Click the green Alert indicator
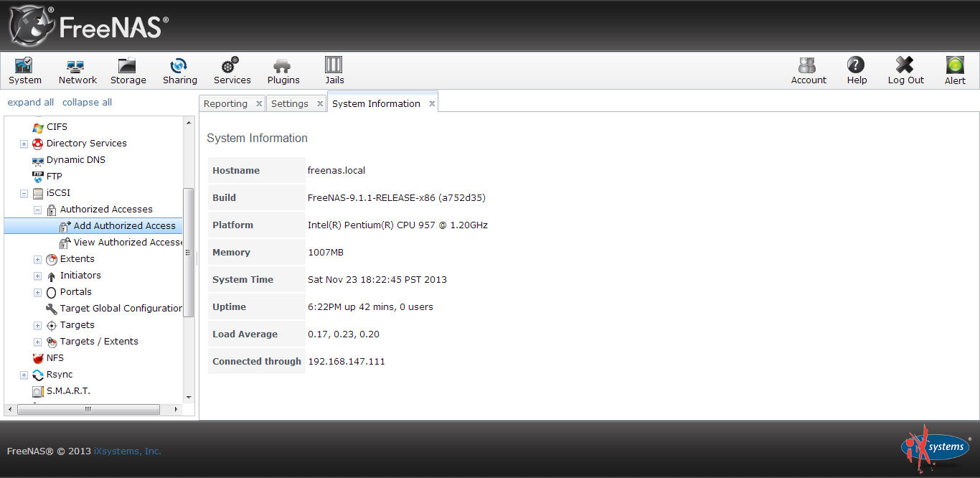 pos(955,65)
